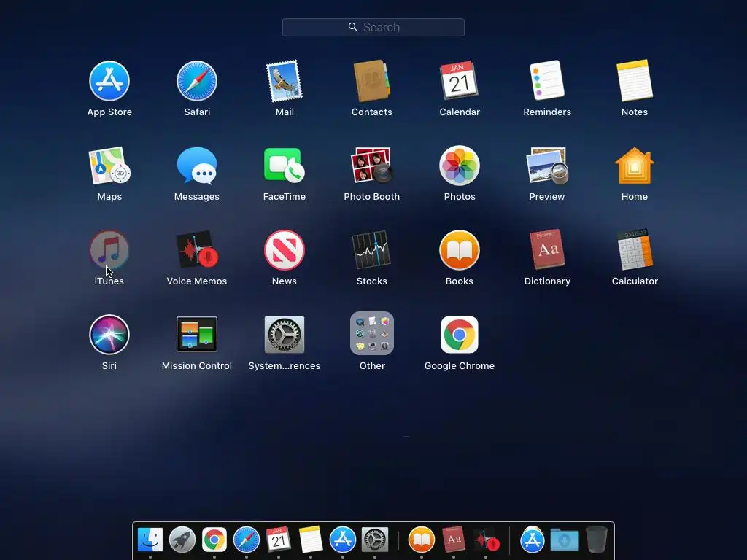This screenshot has width=747, height=560.
Task: Click the Launchpad Search field
Action: click(373, 27)
